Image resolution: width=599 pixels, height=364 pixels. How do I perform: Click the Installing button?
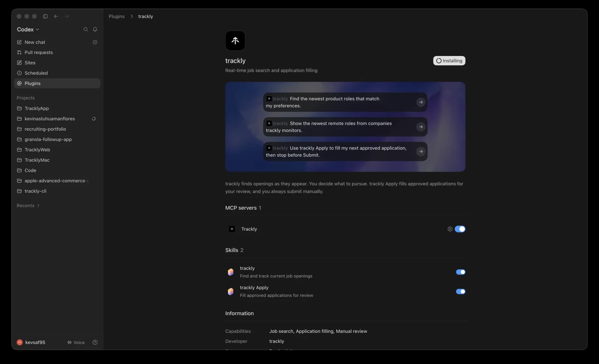(449, 61)
